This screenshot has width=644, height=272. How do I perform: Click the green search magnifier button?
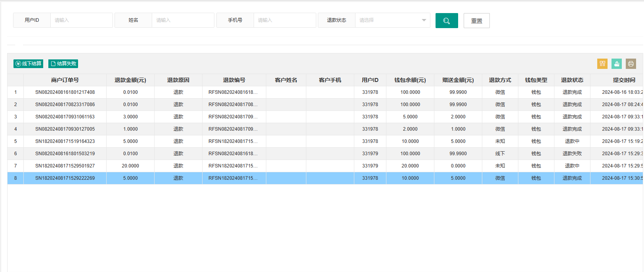tap(447, 21)
